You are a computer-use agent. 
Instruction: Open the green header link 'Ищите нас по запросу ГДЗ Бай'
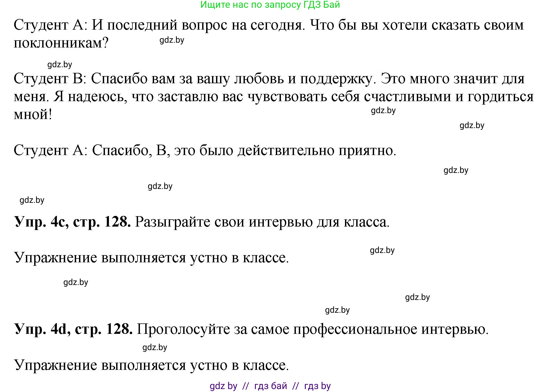click(270, 5)
